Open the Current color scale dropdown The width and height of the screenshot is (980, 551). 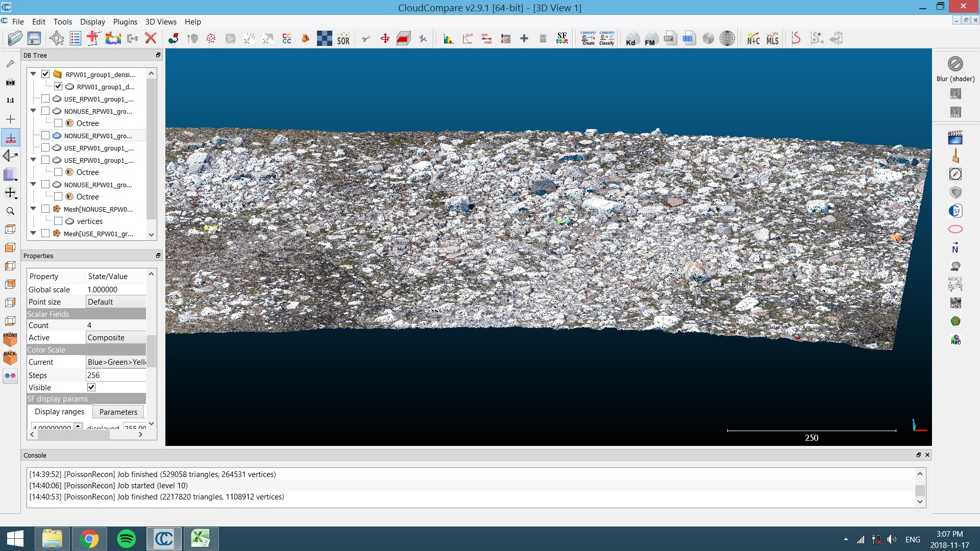click(116, 362)
